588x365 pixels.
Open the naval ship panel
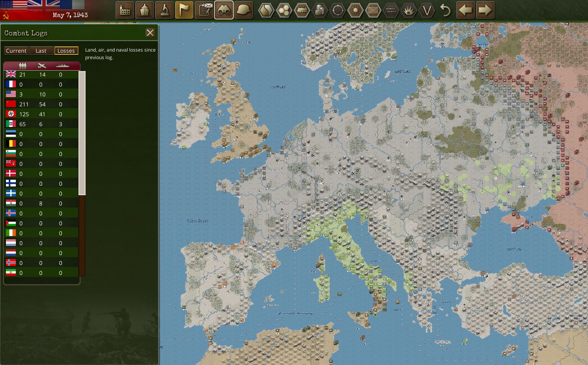[145, 10]
